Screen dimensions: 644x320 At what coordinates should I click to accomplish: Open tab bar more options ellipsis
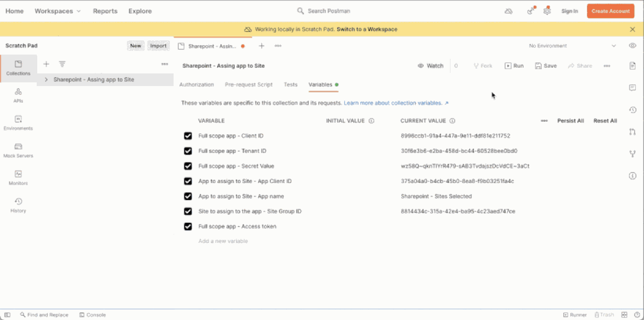[x=278, y=46]
